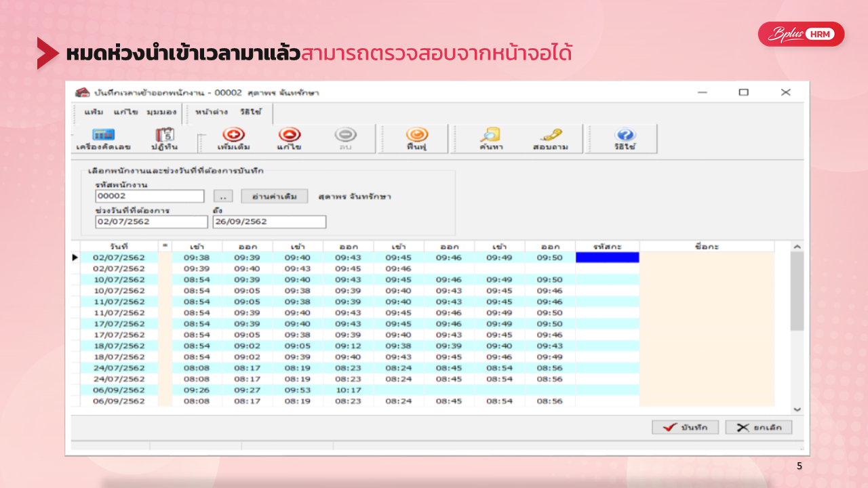Close the time record window
The width and height of the screenshot is (868, 488).
click(x=785, y=92)
